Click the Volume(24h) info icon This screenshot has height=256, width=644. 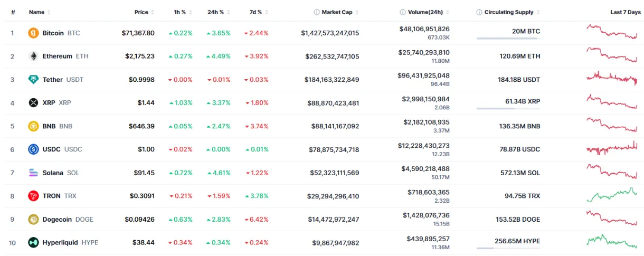tap(403, 12)
